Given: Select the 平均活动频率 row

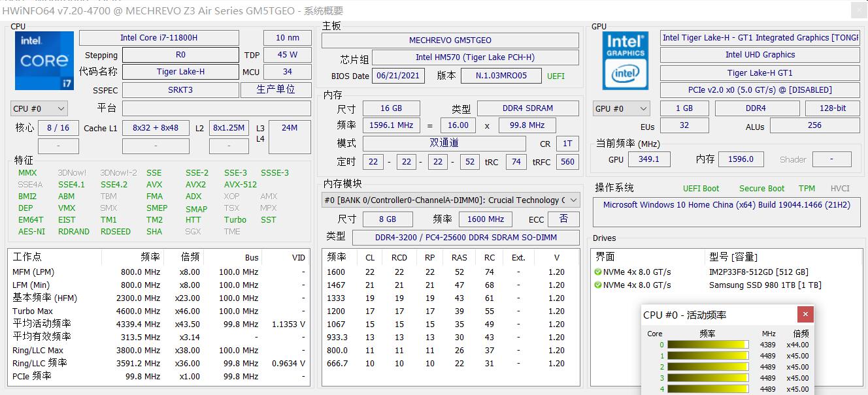Looking at the screenshot, I should pyautogui.click(x=159, y=324).
